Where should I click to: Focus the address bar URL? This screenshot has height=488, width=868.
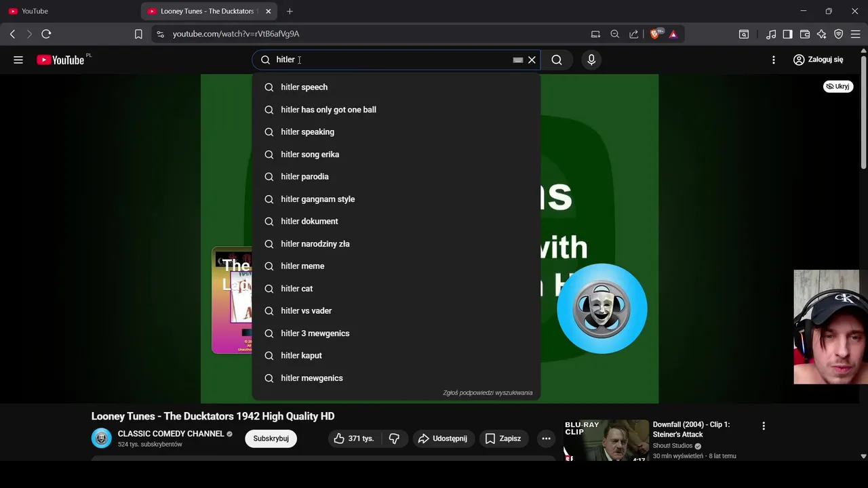236,34
